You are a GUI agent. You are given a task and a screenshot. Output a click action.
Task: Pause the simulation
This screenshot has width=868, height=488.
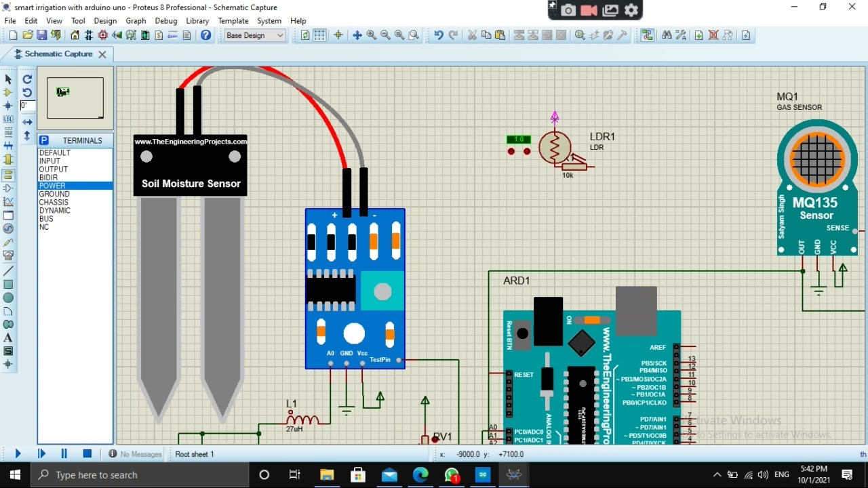(64, 454)
